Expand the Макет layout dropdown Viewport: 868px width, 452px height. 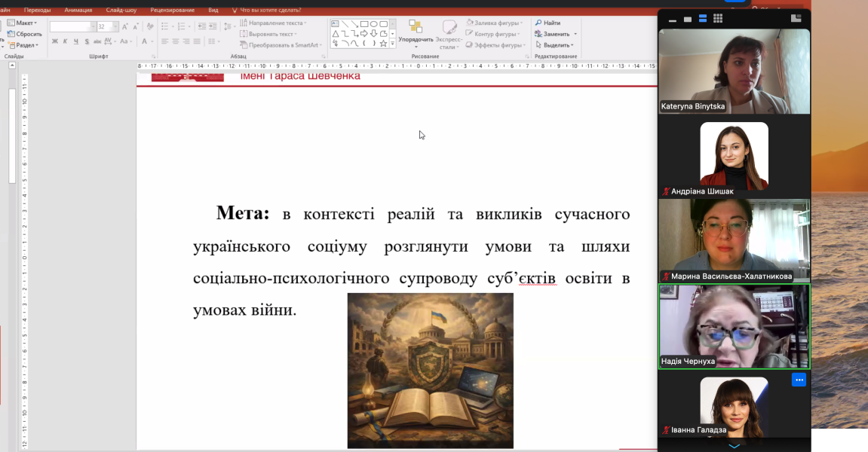coord(22,23)
